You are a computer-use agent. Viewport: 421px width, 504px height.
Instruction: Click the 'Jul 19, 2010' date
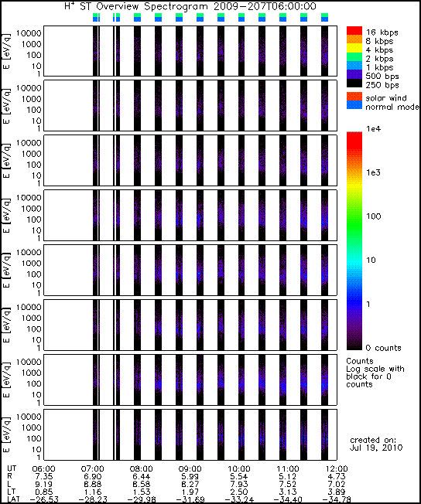(376, 448)
